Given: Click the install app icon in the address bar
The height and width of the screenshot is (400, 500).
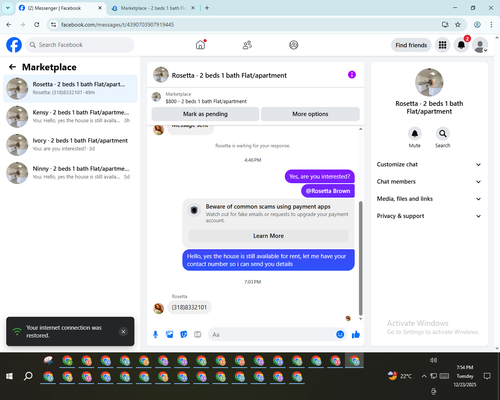Looking at the screenshot, I should pos(445,24).
